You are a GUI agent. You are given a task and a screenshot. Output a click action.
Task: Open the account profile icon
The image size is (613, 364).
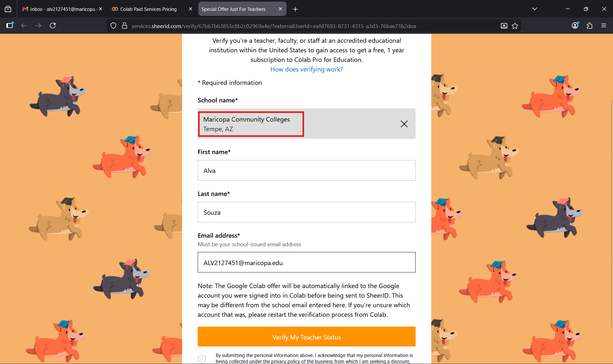pos(575,26)
